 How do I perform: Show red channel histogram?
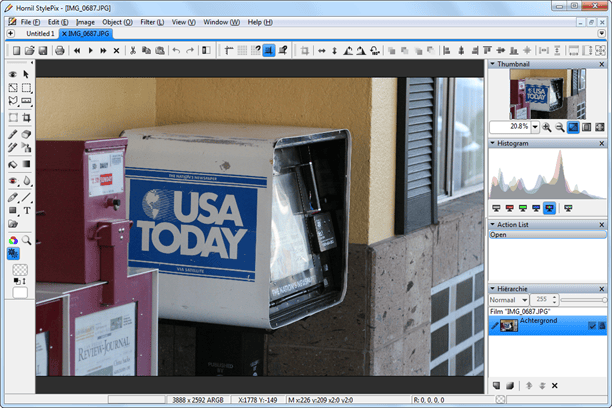(x=509, y=208)
